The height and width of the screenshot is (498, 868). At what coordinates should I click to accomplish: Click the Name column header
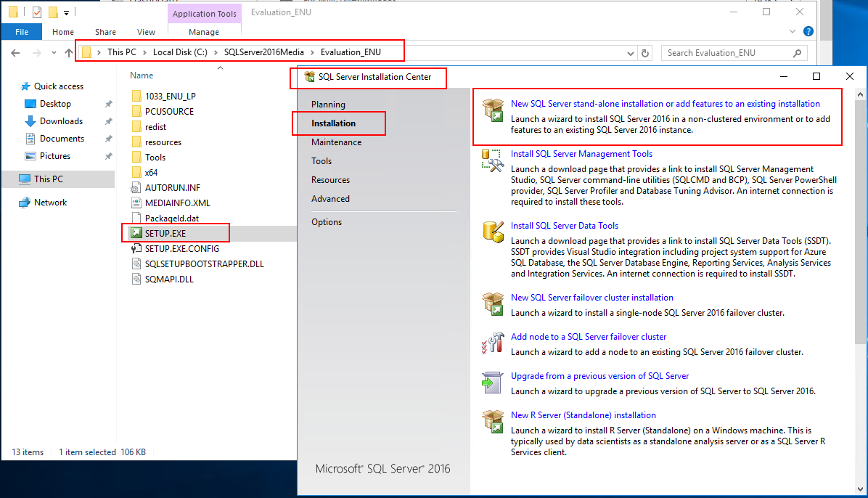(x=142, y=75)
